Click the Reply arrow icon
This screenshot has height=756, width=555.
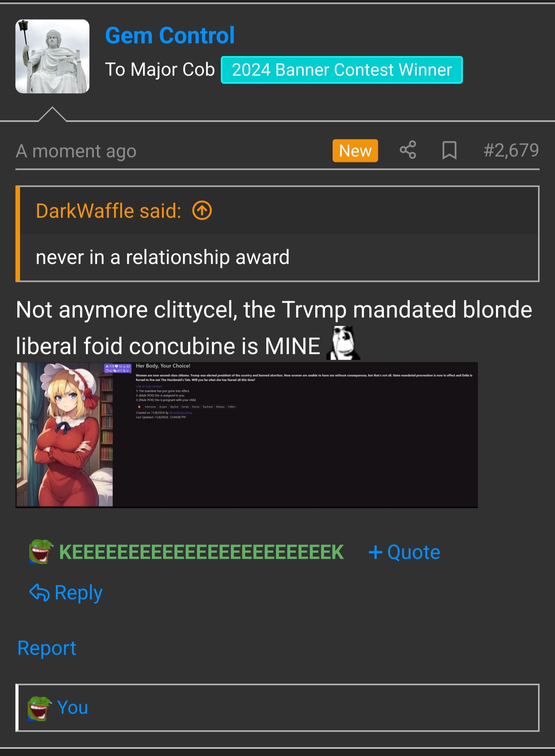click(39, 592)
